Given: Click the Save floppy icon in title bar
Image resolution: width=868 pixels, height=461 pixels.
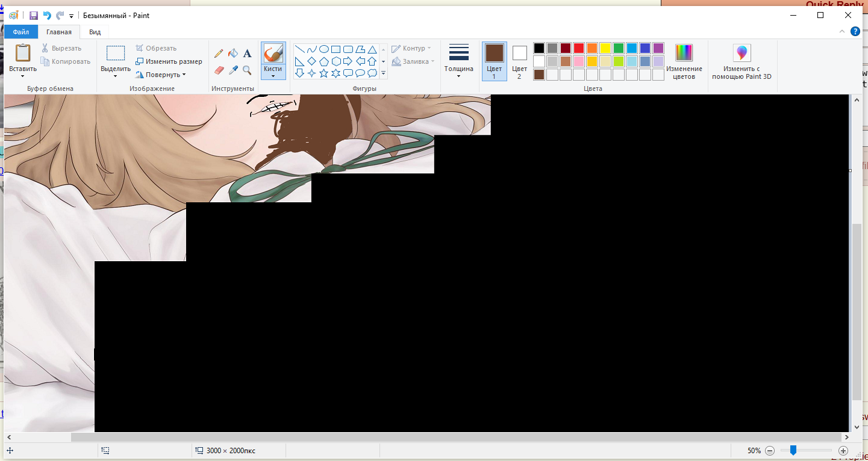Looking at the screenshot, I should (x=34, y=16).
